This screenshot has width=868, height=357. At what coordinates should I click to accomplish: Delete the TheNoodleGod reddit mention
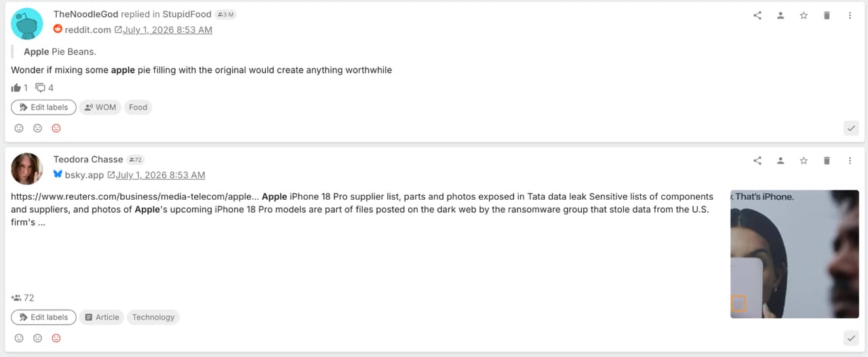pos(827,16)
